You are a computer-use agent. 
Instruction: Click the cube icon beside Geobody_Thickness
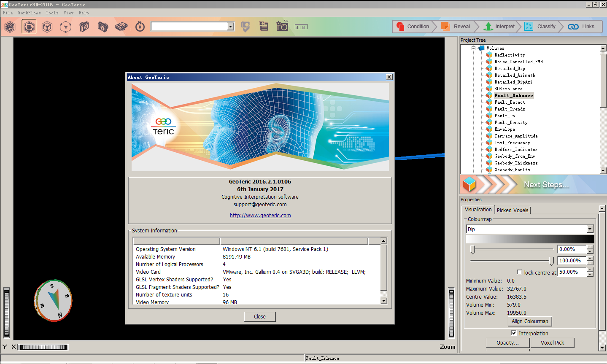489,163
